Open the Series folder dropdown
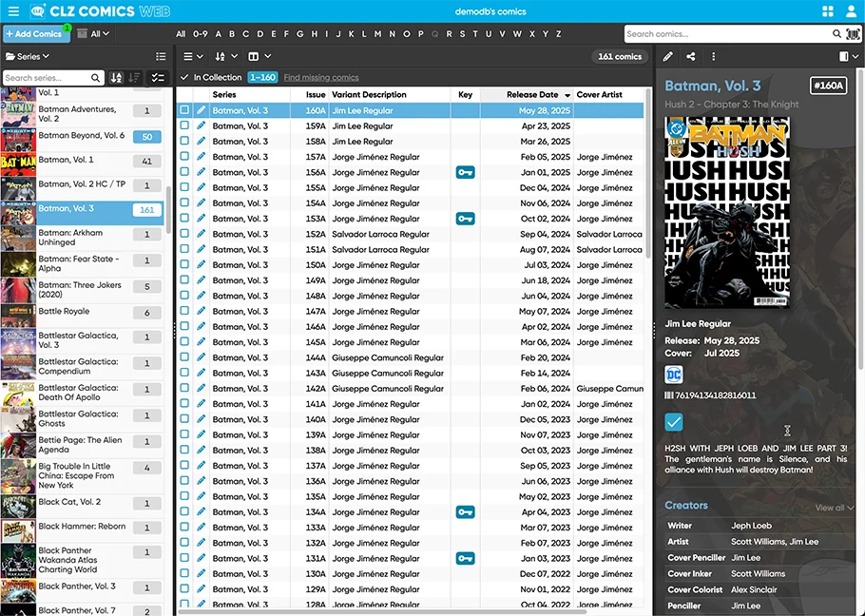This screenshot has height=616, width=865. 28,56
